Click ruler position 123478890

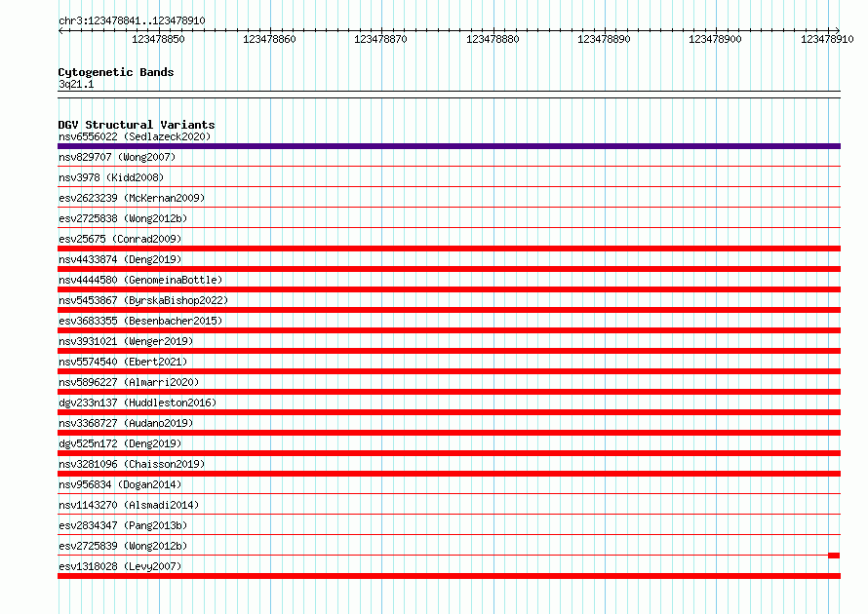click(604, 39)
